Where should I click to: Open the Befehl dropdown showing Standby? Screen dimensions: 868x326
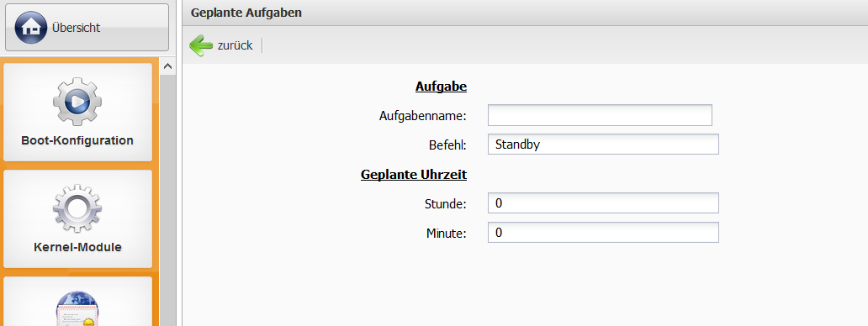pyautogui.click(x=603, y=145)
